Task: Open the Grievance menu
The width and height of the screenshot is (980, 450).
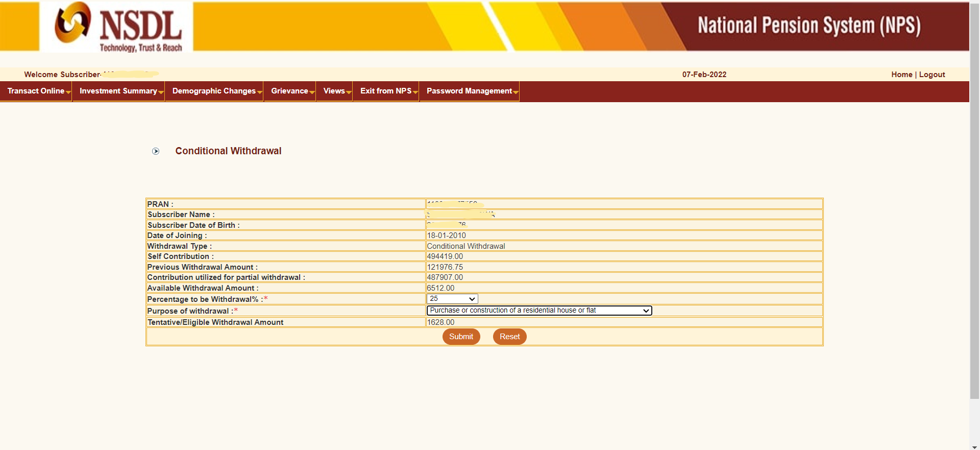Action: (290, 91)
